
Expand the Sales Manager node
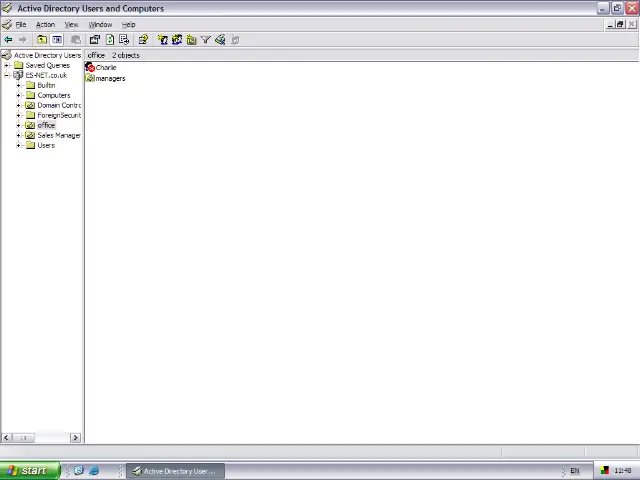[18, 135]
